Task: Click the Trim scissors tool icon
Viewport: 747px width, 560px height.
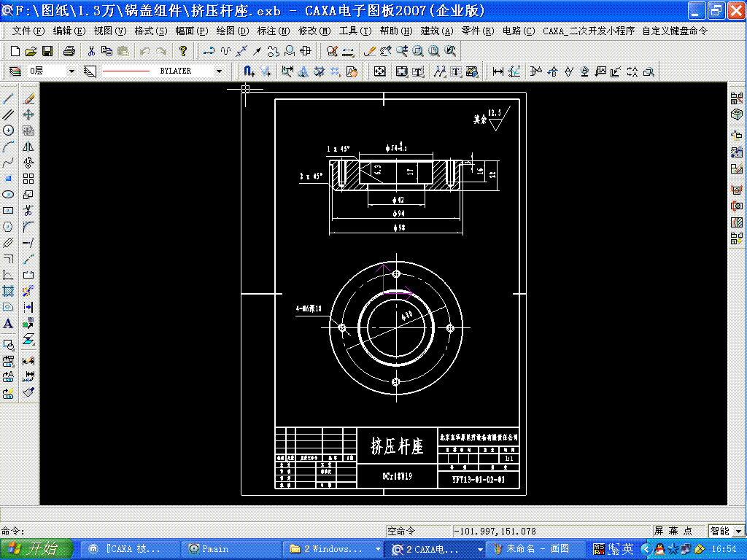Action: tap(28, 211)
